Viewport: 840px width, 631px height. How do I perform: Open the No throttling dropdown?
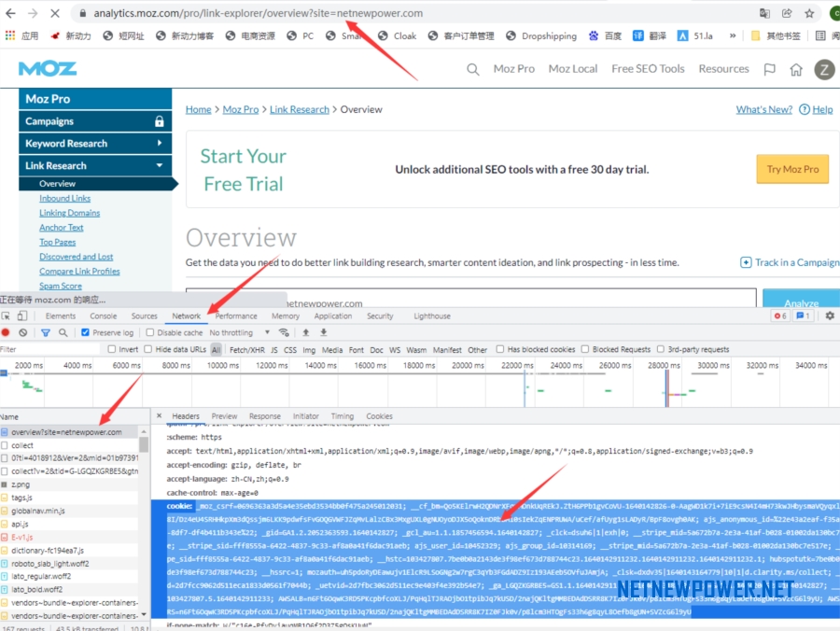point(240,332)
